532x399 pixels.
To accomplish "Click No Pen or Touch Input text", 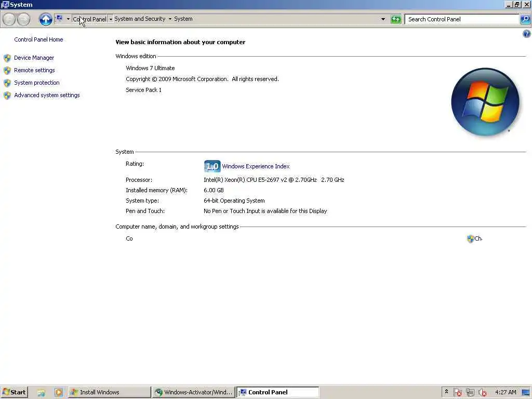I will 265,211.
